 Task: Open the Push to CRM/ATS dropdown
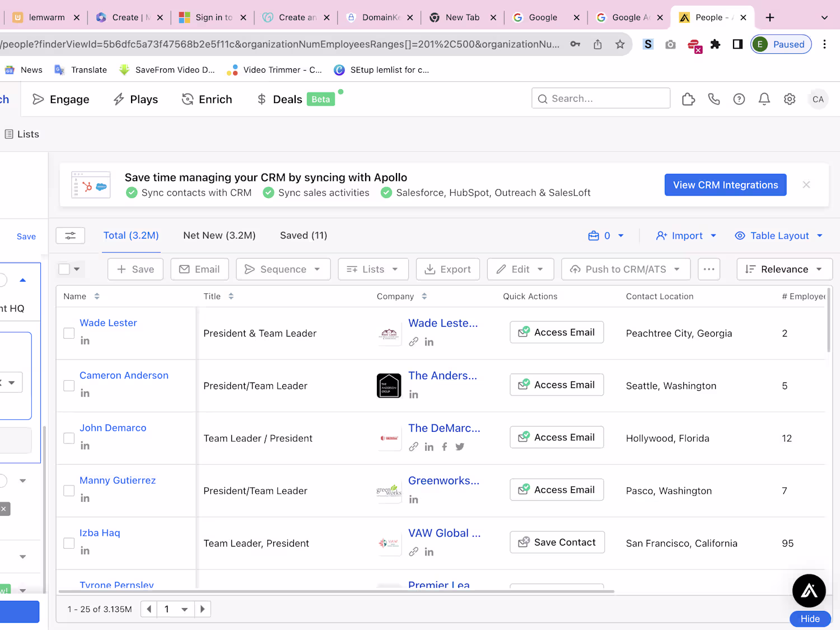pos(626,269)
